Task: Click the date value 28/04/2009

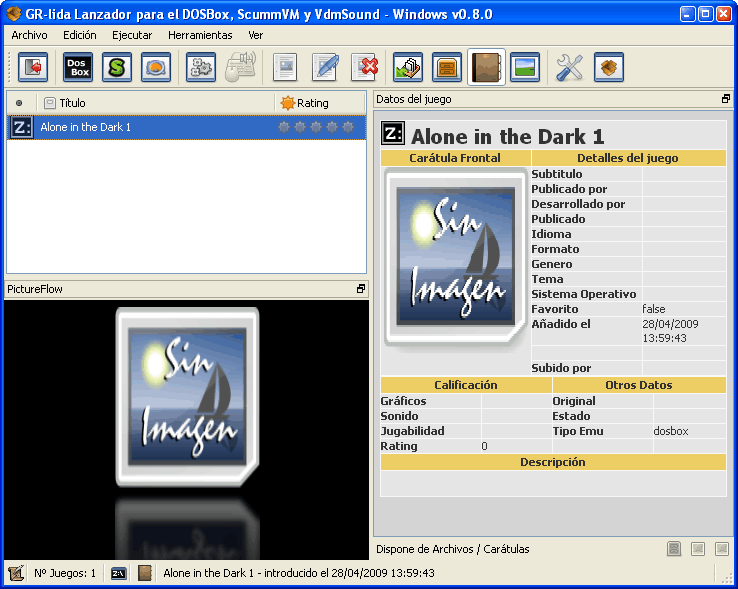Action: pyautogui.click(x=670, y=324)
